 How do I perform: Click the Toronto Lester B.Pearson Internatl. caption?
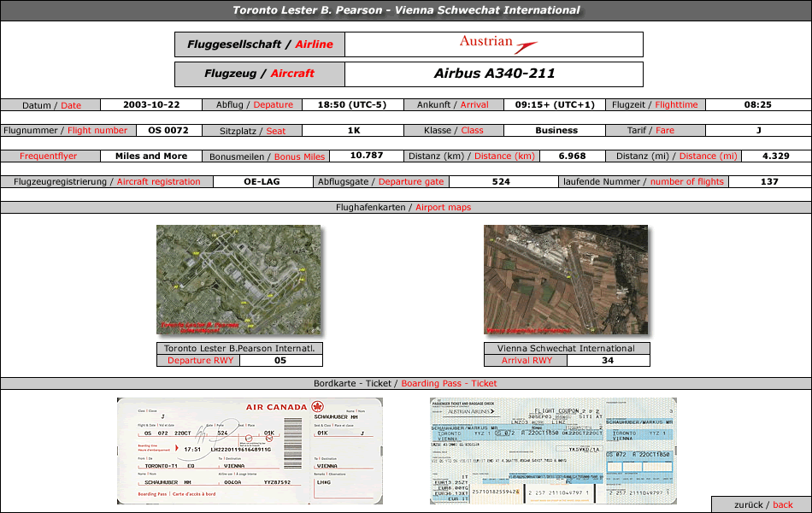point(239,348)
